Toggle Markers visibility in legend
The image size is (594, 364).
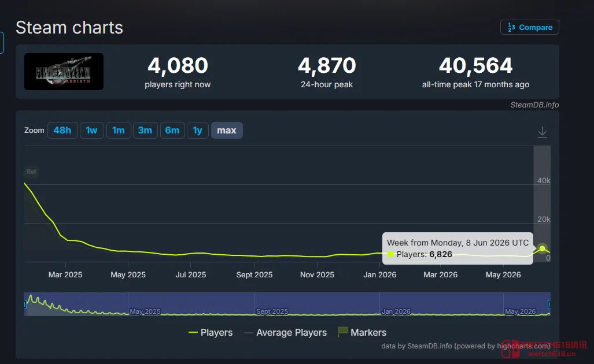(362, 332)
